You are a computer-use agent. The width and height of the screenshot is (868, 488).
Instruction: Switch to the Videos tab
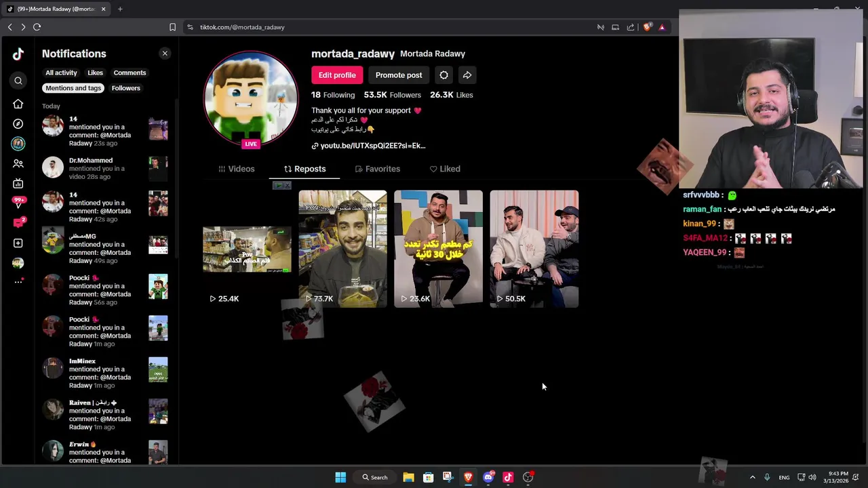236,169
